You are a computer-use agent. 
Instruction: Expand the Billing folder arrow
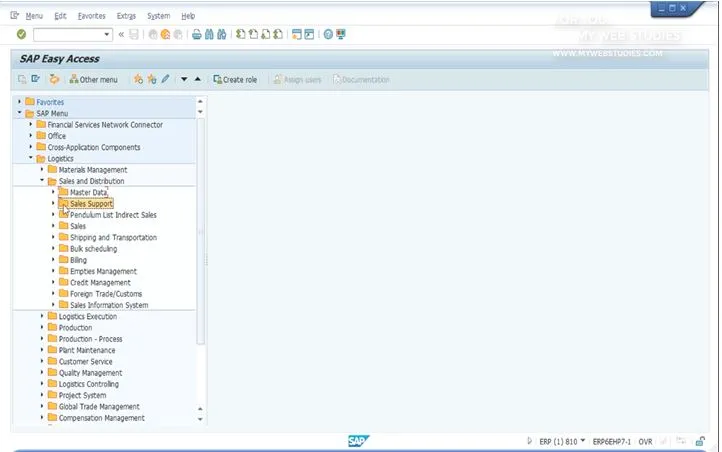coord(53,260)
